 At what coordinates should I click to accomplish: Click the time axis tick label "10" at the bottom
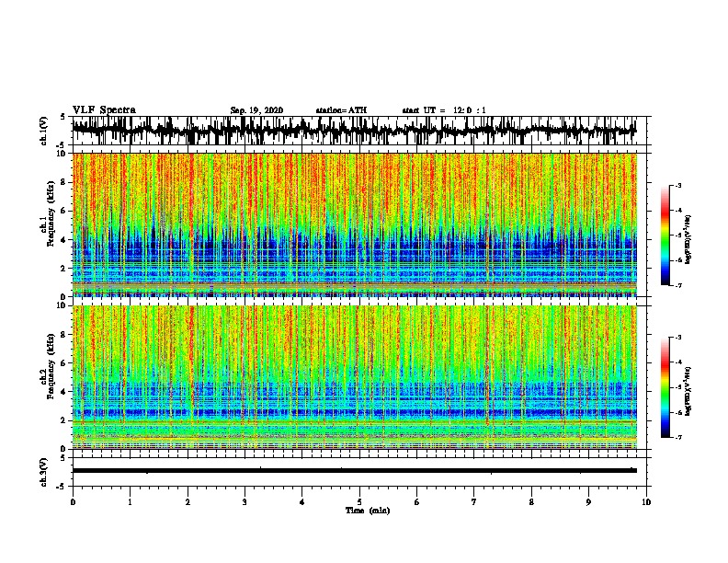646,502
